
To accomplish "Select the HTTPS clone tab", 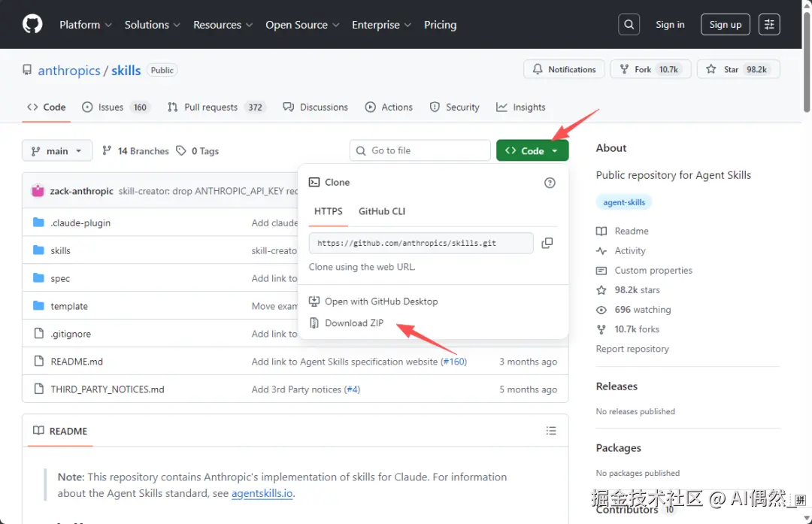I will 329,211.
